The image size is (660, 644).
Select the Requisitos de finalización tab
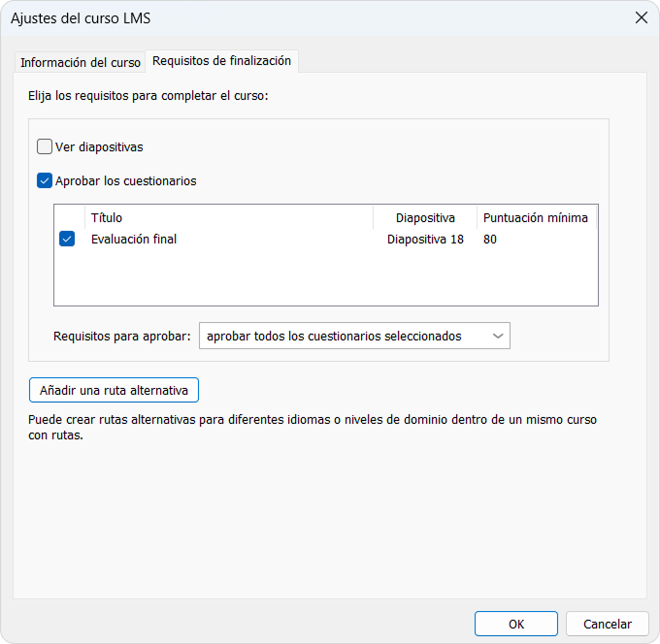coord(221,61)
